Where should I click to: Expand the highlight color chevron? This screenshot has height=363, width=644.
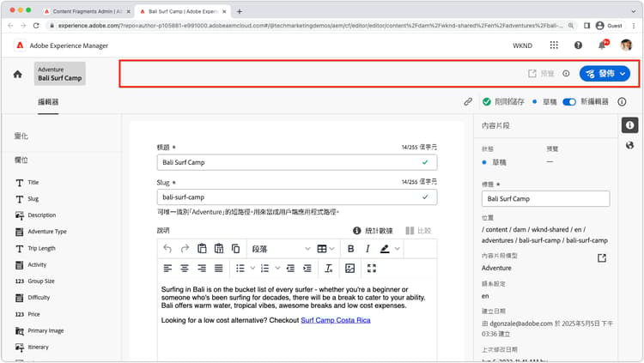(x=398, y=248)
